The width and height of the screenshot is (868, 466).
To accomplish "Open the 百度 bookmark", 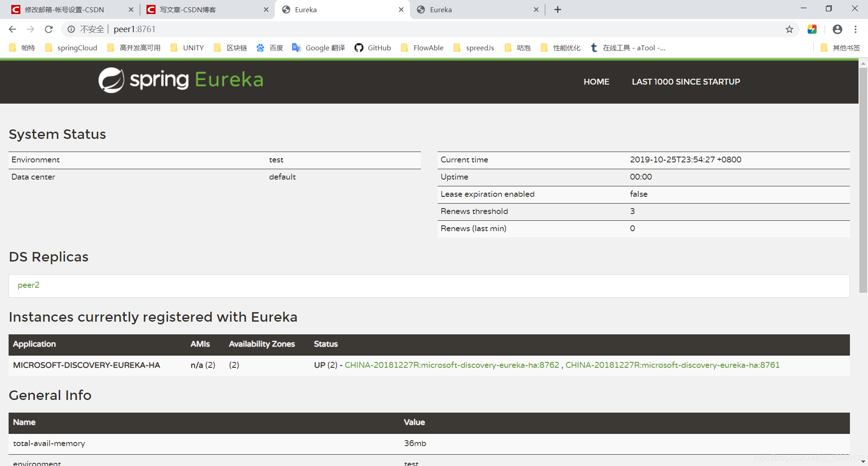I will point(270,48).
